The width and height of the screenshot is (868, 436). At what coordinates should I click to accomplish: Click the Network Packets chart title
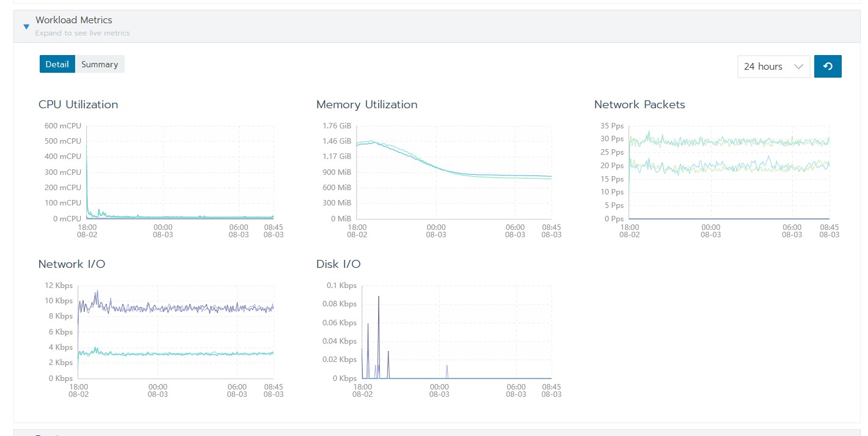coord(640,105)
